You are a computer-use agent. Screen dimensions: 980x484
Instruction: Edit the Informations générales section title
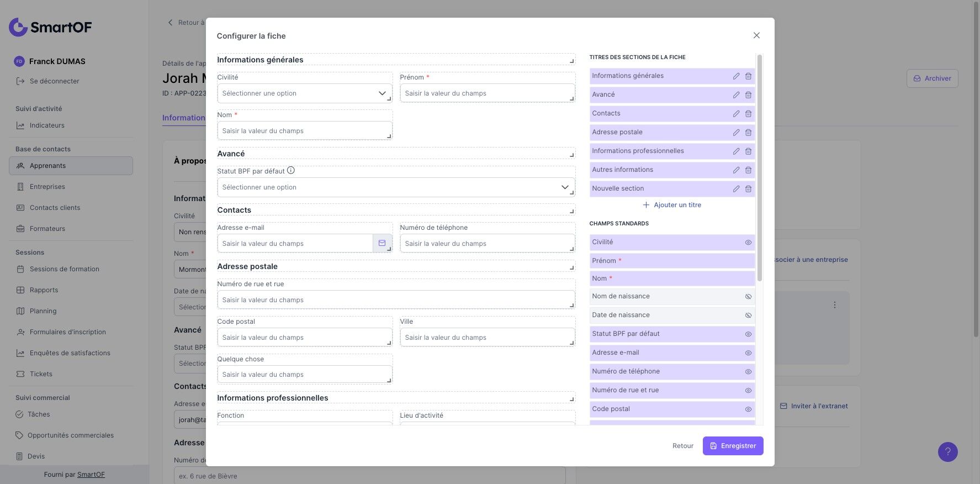point(736,76)
